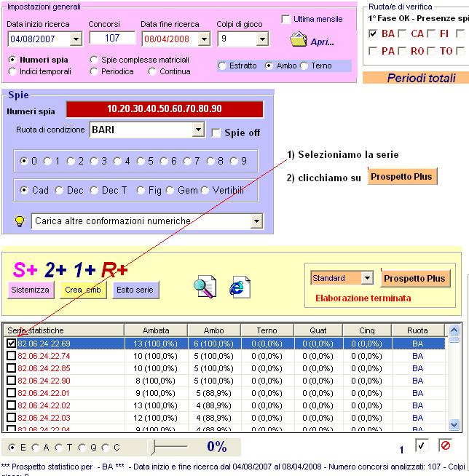This screenshot has width=469, height=476.
Task: Check series 82.06.24.22.90 checkbox
Action: click(11, 381)
